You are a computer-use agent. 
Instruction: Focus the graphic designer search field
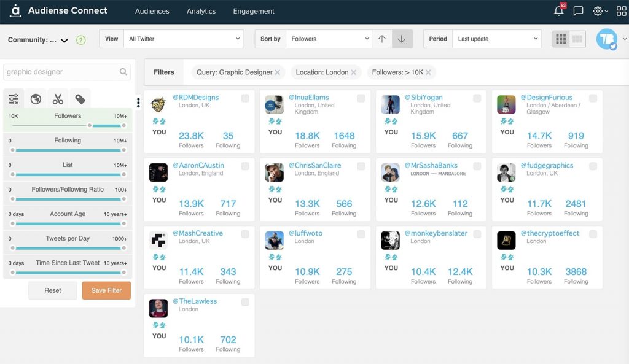(x=67, y=72)
